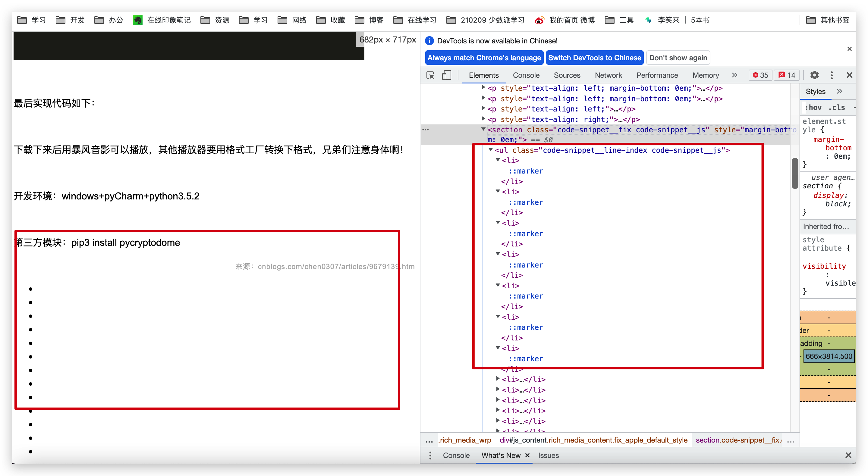Click the Elements panel vertical scrollbar thumb
This screenshot has height=476, width=868.
(x=794, y=173)
